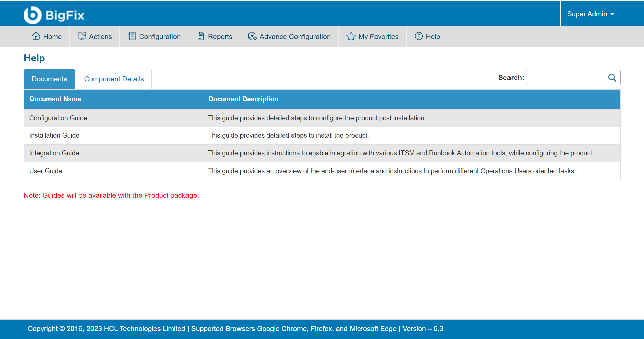Click the ITSM and Runbook integration description
Viewport: 644px width, 339px height.
[401, 153]
